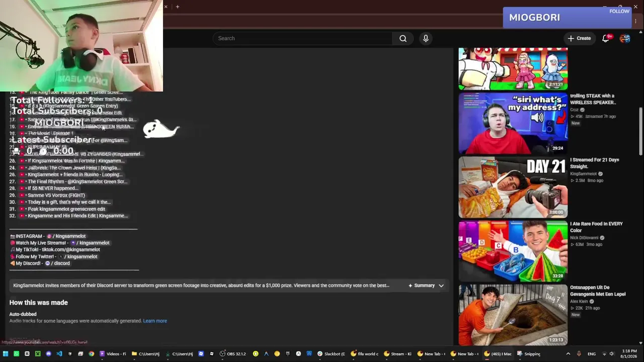644x362 pixels.
Task: Open the 'siri what's my address?' video thumbnail
Action: pyautogui.click(x=513, y=123)
